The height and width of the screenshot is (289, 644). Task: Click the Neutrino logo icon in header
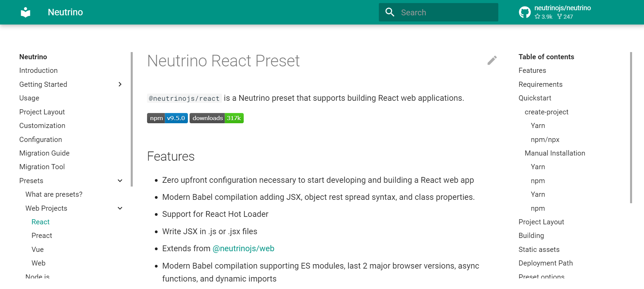pyautogui.click(x=26, y=12)
